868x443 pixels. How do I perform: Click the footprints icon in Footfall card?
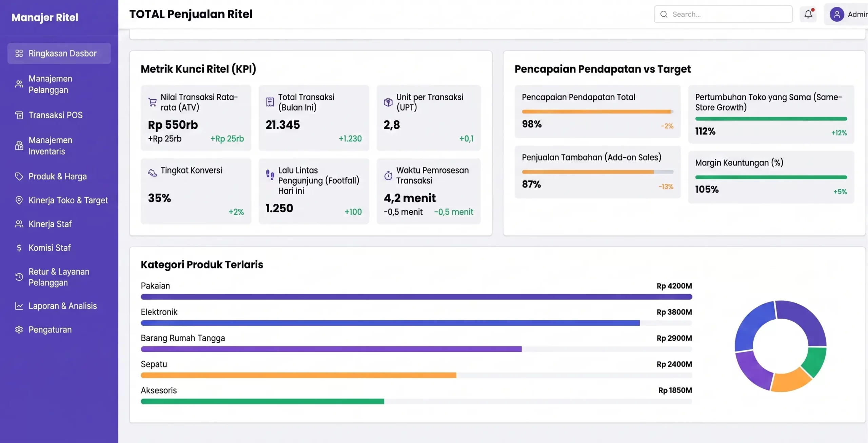pos(270,175)
